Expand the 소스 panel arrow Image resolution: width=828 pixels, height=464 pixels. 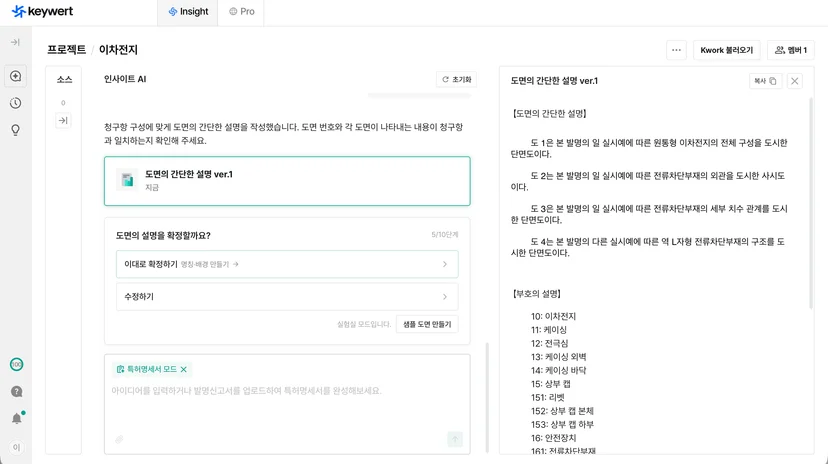pos(63,120)
